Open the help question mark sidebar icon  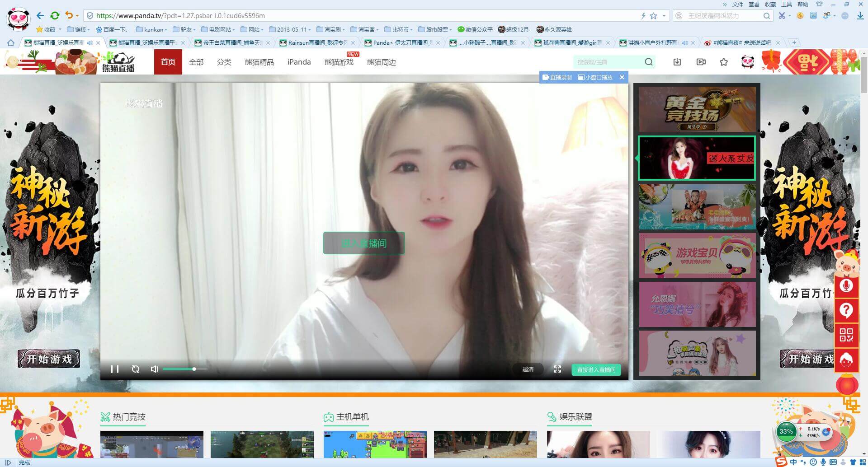point(846,310)
